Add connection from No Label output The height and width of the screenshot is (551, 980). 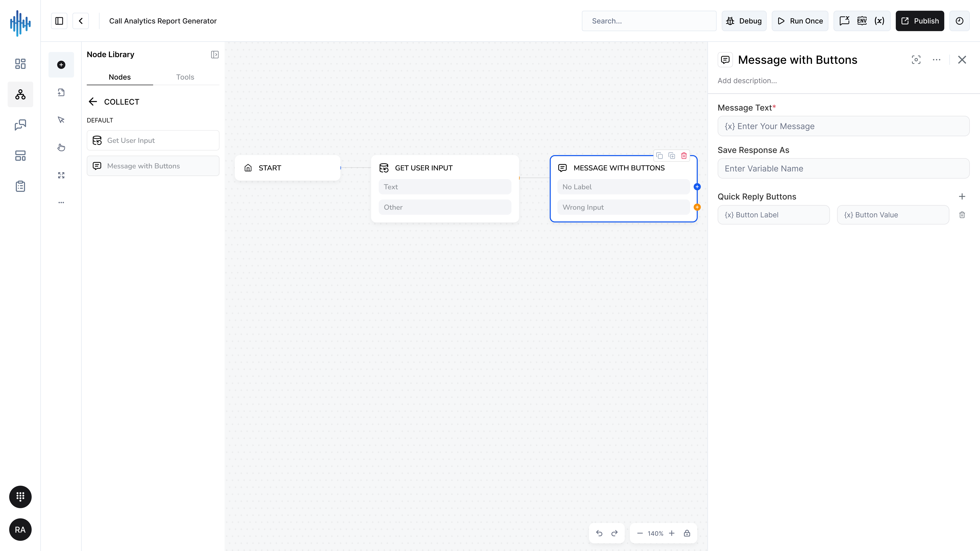[697, 187]
